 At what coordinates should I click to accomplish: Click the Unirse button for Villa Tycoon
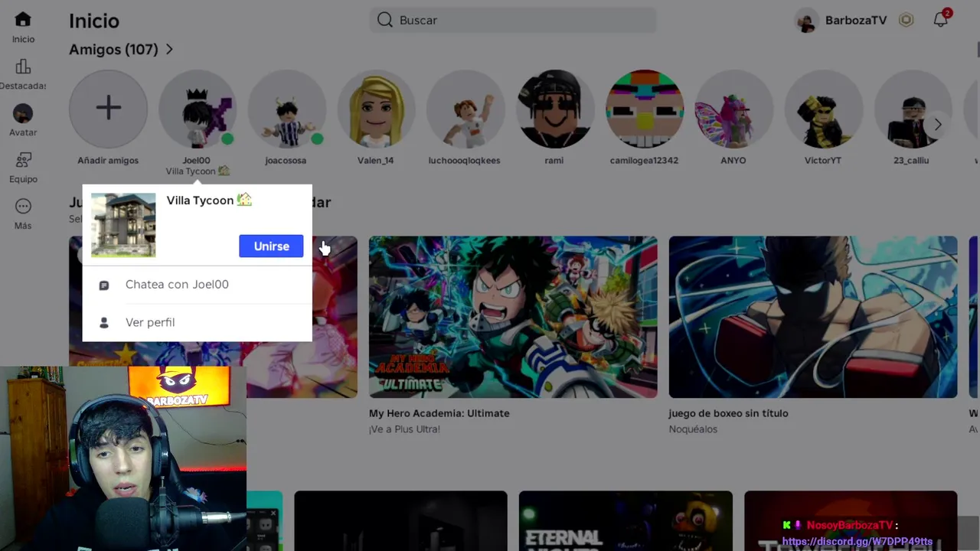pos(271,246)
